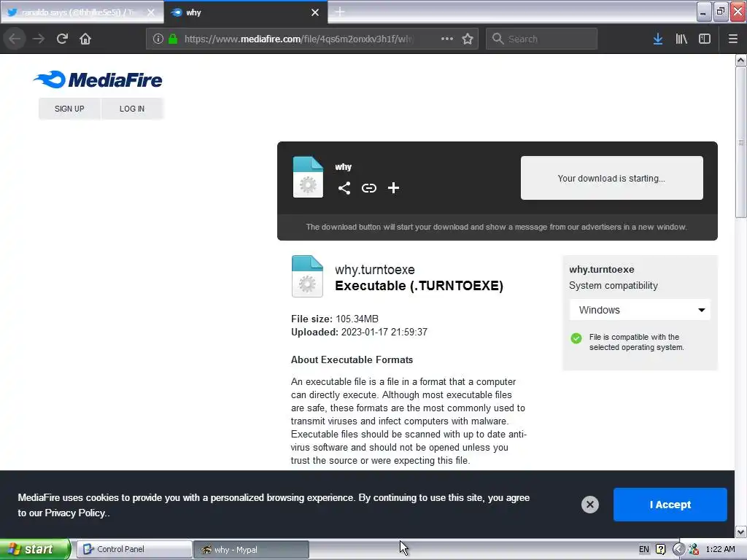Image resolution: width=747 pixels, height=560 pixels.
Task: Open the help question mark tray icon
Action: click(x=661, y=549)
